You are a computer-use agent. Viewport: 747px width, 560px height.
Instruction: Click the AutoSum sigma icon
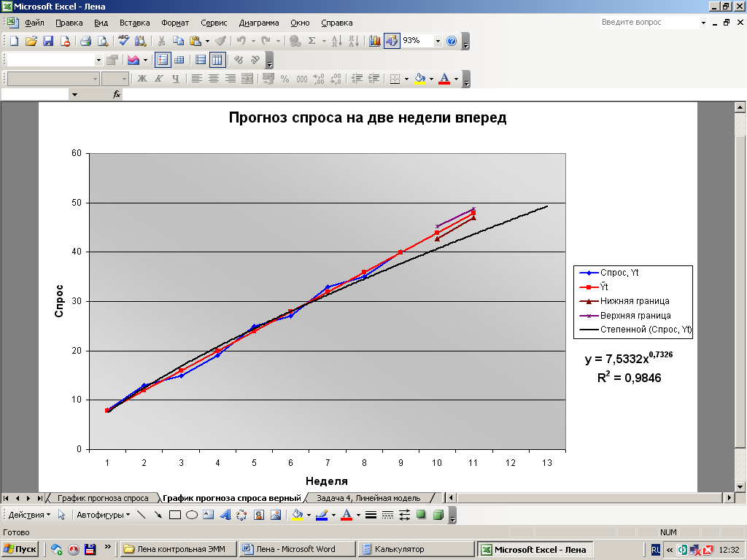click(312, 41)
